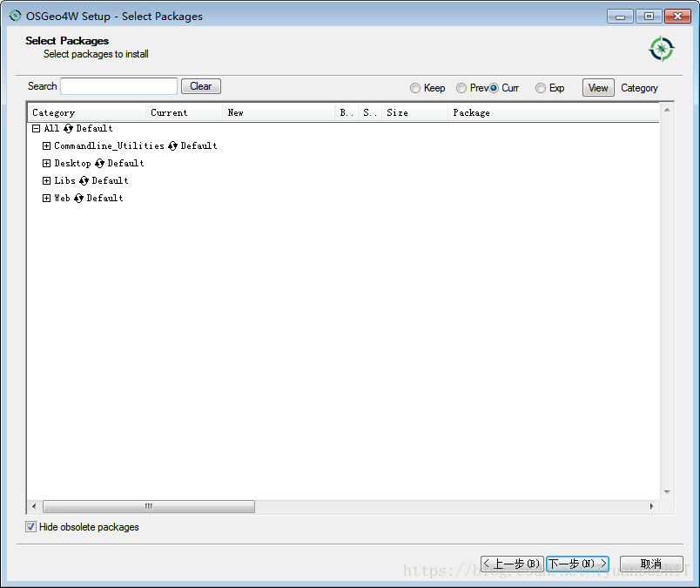
Task: Focus the Search input field
Action: 118,86
